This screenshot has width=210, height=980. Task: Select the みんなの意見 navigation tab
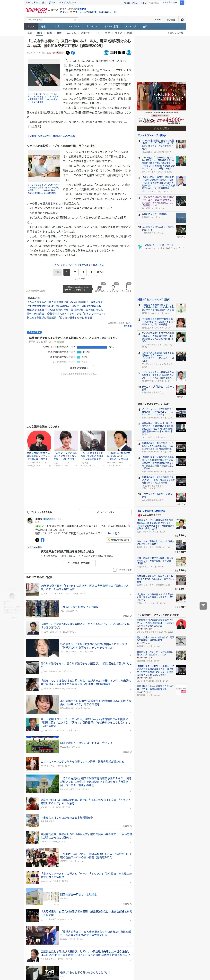click(x=111, y=26)
